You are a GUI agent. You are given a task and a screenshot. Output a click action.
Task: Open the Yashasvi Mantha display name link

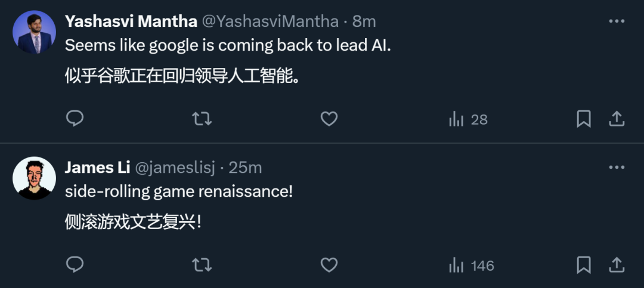[131, 21]
